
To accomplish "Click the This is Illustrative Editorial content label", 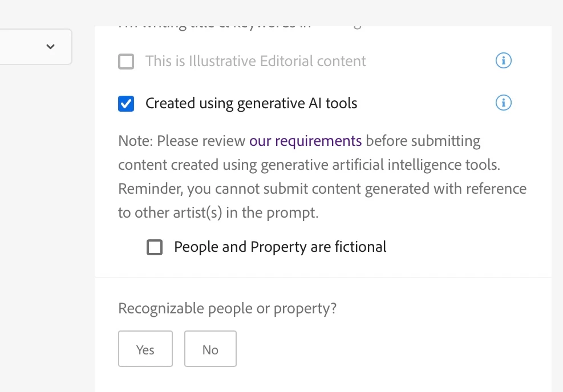I will click(256, 61).
